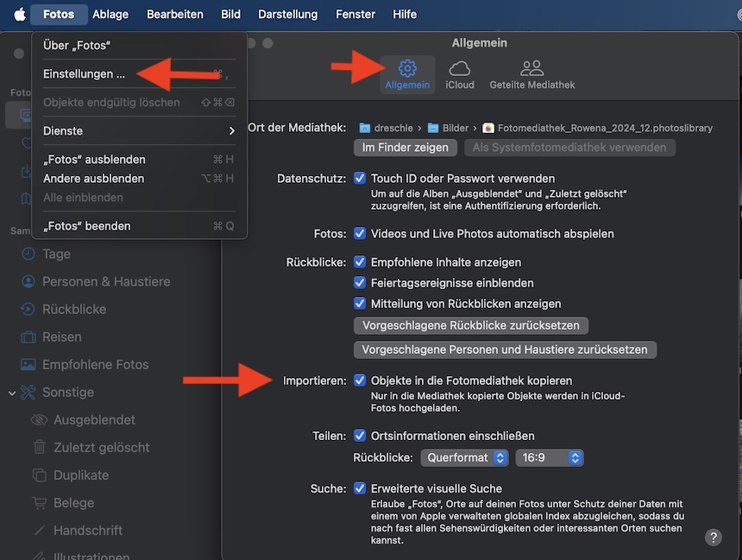
Task: Open the 16:9 aspect ratio dropdown
Action: (x=550, y=457)
